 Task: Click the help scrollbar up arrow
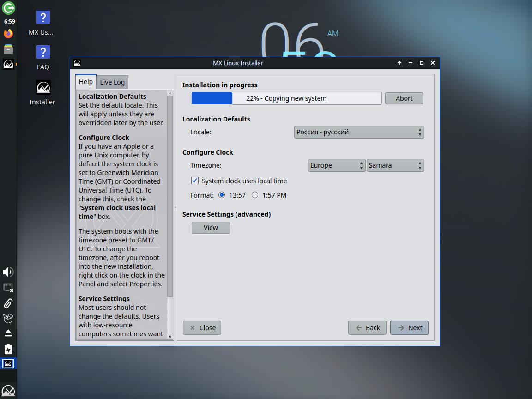170,93
